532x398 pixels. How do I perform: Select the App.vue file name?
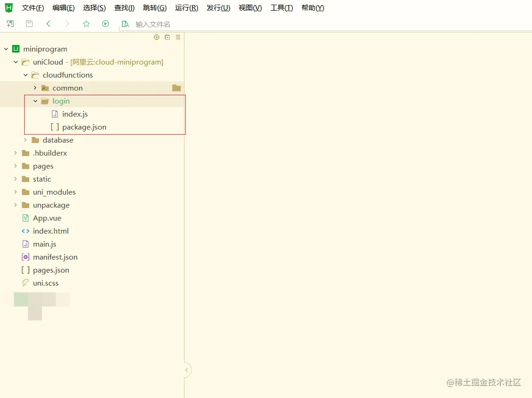point(47,218)
